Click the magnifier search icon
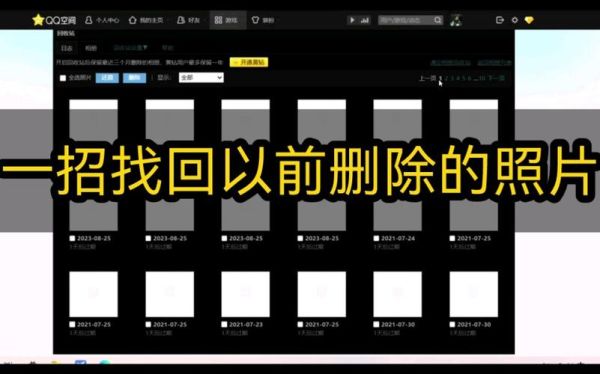The image size is (600, 374). point(438,20)
